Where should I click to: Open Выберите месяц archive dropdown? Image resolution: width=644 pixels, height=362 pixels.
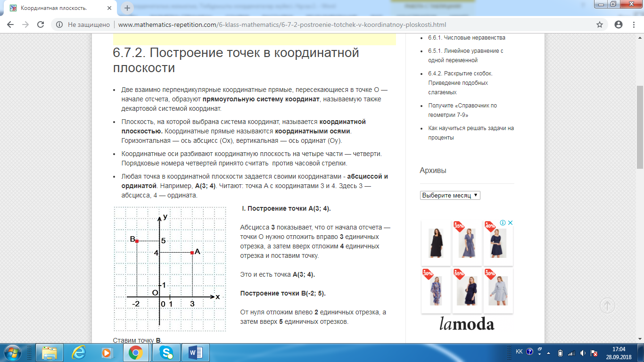(450, 195)
